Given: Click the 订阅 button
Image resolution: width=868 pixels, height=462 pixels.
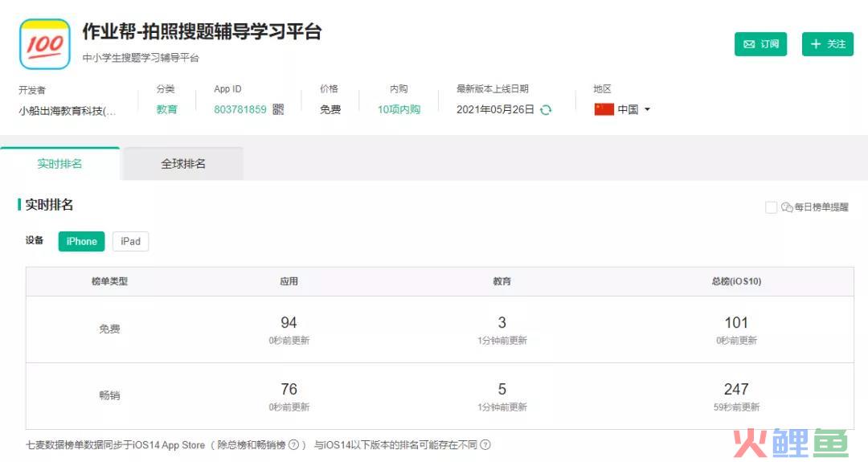Looking at the screenshot, I should [760, 44].
